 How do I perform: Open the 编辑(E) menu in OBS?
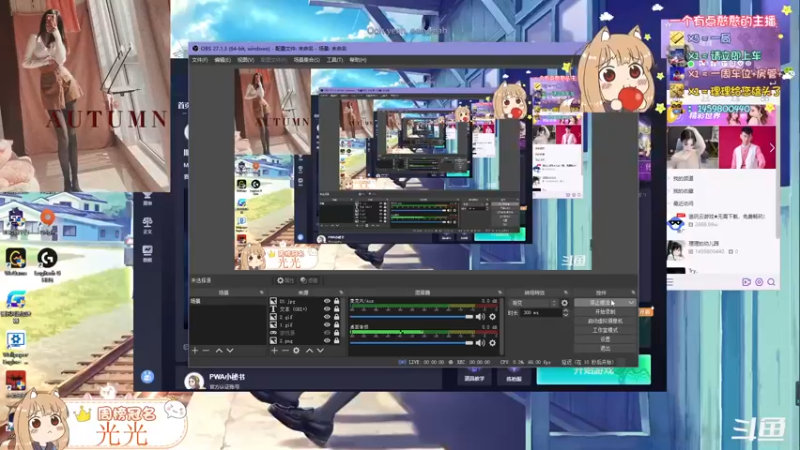click(222, 60)
